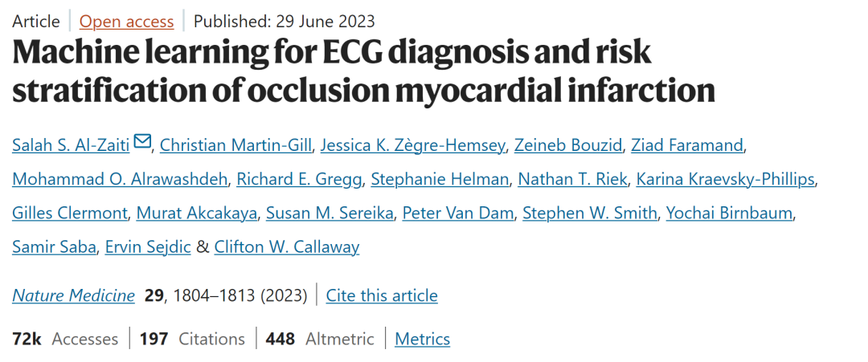Open author Salah S. Al-Zaiti's profile
The height and width of the screenshot is (362, 868).
click(71, 145)
